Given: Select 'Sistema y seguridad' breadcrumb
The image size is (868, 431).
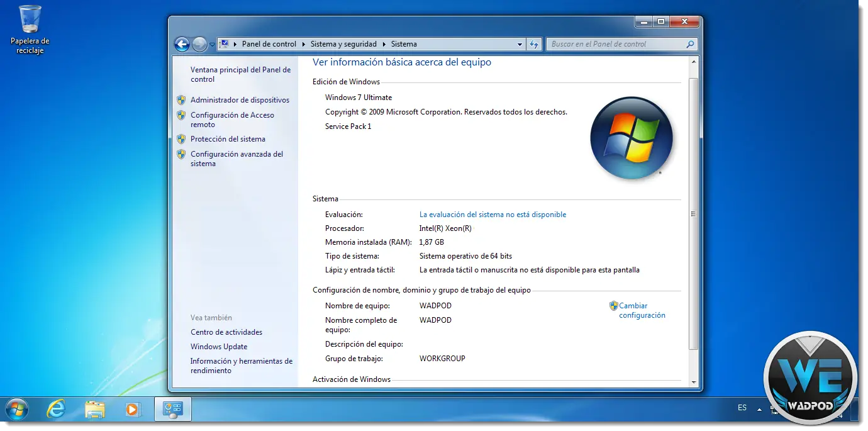Looking at the screenshot, I should tap(343, 44).
